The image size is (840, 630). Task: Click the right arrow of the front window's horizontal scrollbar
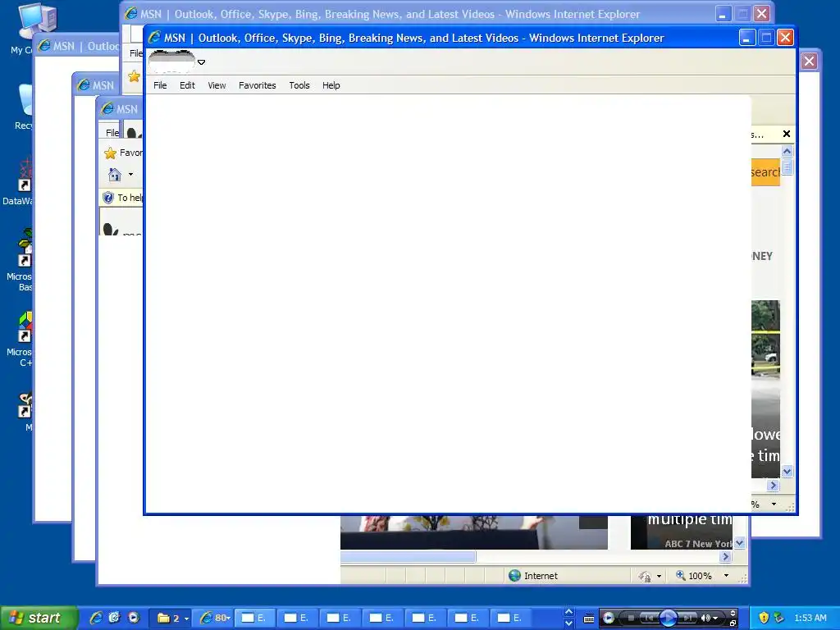point(773,486)
